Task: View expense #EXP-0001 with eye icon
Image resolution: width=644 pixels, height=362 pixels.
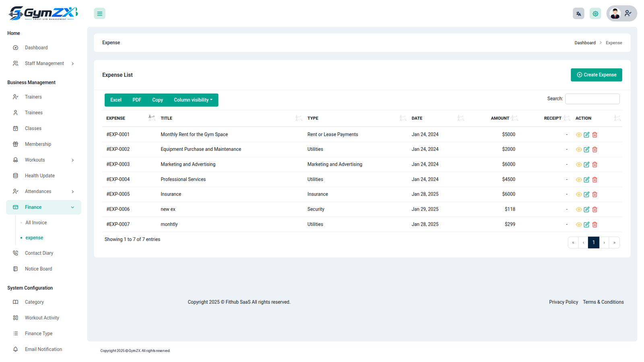Action: click(x=578, y=135)
